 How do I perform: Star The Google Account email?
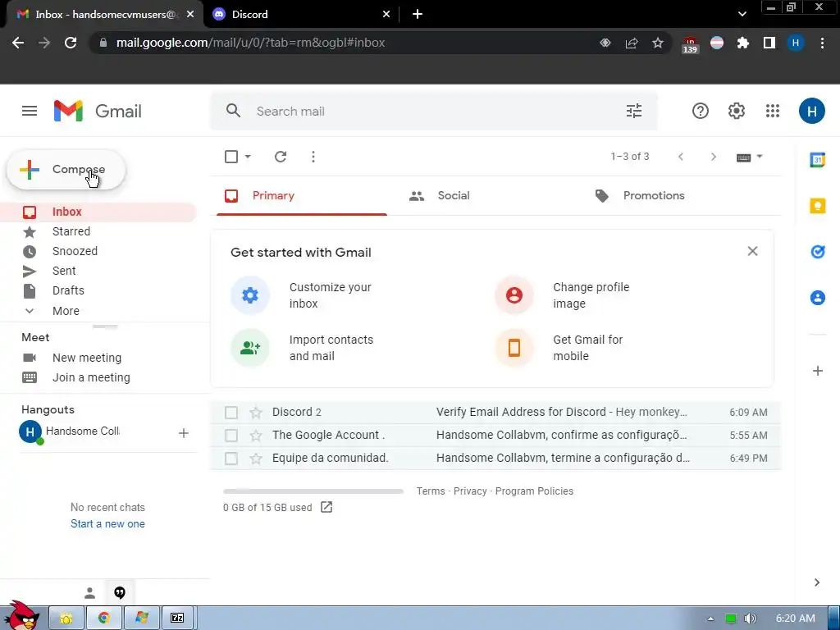coord(256,435)
